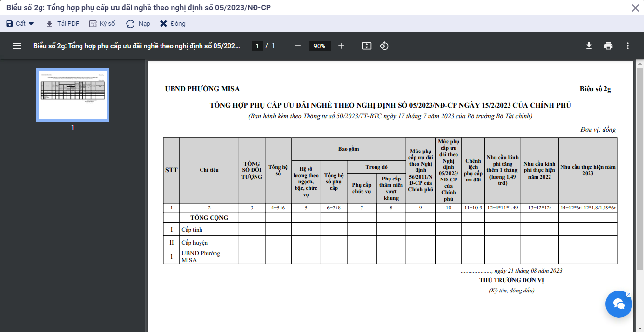Click the 90% zoom level field
This screenshot has width=644, height=332.
[319, 46]
